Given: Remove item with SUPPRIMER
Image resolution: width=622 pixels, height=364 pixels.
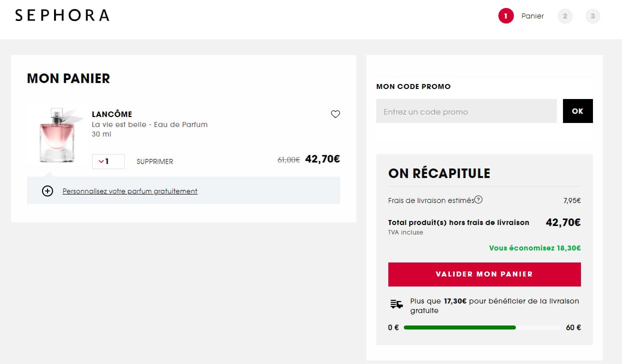Looking at the screenshot, I should click(155, 161).
